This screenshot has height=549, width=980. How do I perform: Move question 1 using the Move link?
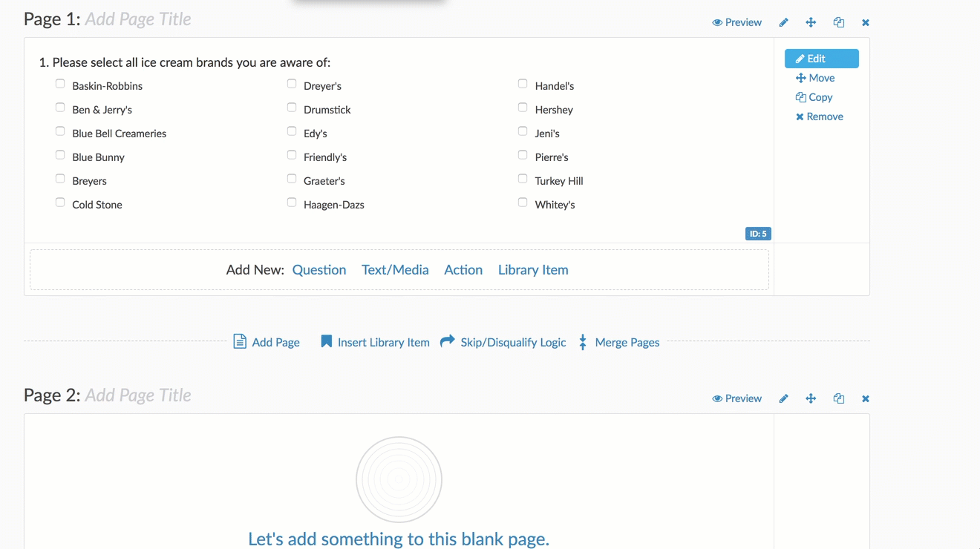tap(815, 78)
